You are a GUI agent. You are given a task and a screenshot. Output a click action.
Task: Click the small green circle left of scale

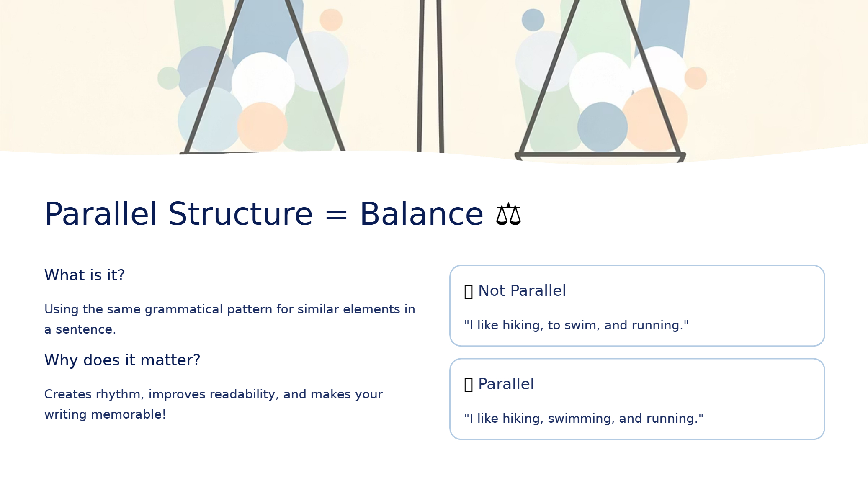pos(169,78)
